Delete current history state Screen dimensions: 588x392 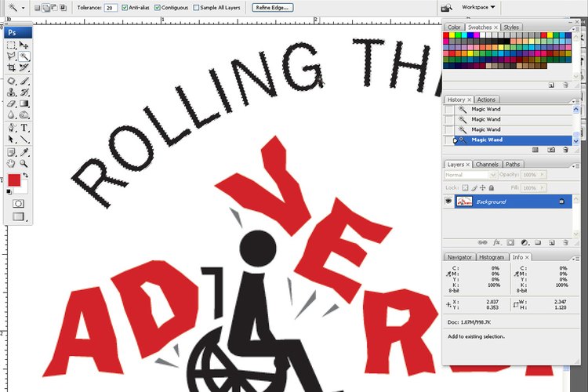click(565, 150)
